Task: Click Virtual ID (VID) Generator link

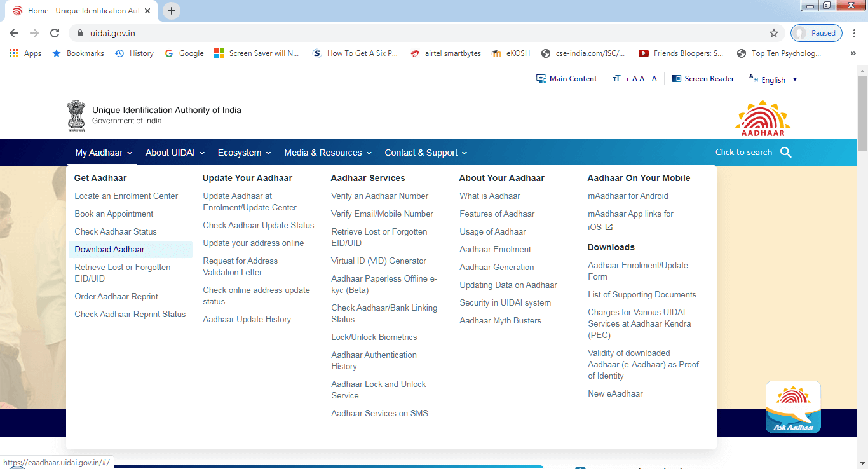Action: [x=378, y=261]
